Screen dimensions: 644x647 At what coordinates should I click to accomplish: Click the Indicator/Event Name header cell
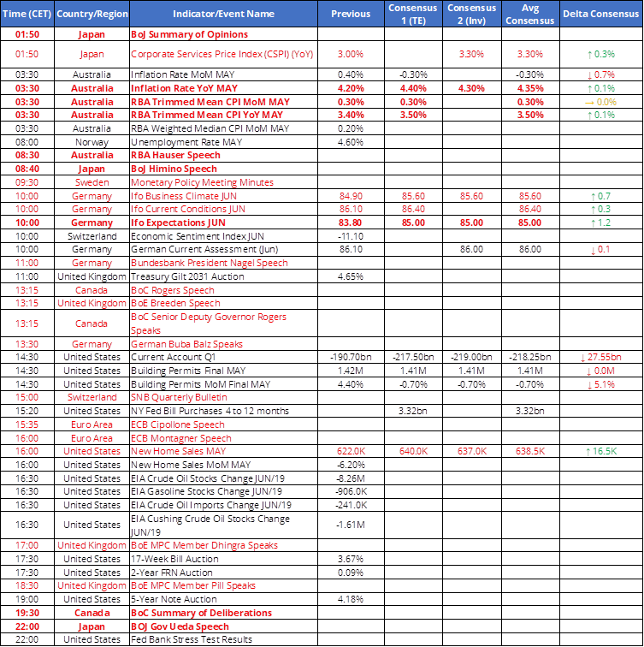click(223, 14)
